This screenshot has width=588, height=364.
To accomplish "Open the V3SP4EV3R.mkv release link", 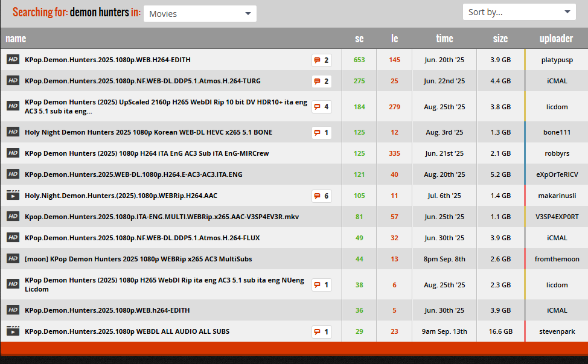I will point(162,217).
